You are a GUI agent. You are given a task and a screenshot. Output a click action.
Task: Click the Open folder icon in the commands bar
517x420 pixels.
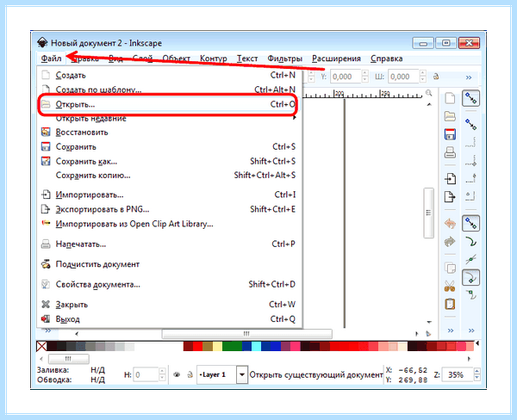click(x=450, y=116)
